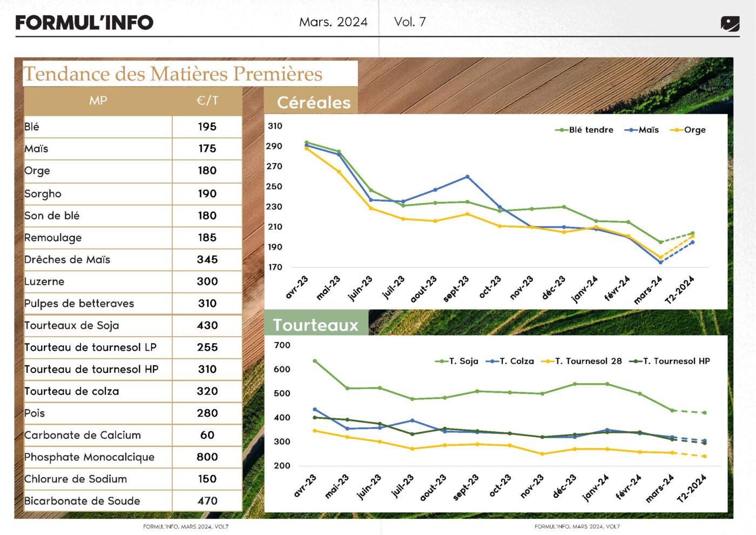756x535 pixels.
Task: Select the Blé row label
Action: tap(32, 127)
